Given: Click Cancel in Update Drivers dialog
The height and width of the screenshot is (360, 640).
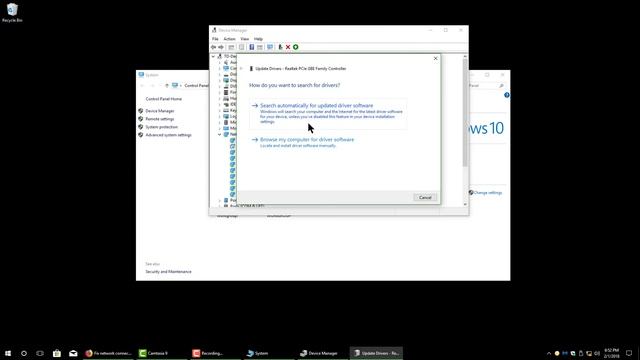Looking at the screenshot, I should pyautogui.click(x=425, y=198).
